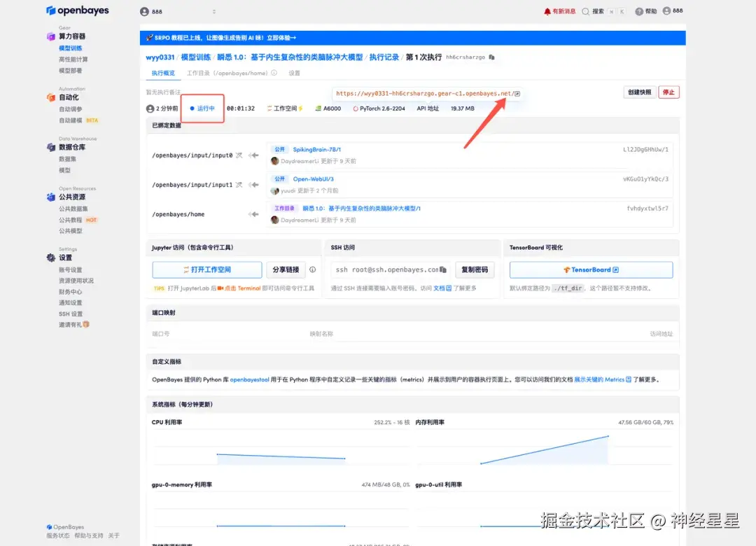Open the 展示关键的 Metrics doc link
Viewport: 756px width, 546px height.
click(603, 379)
